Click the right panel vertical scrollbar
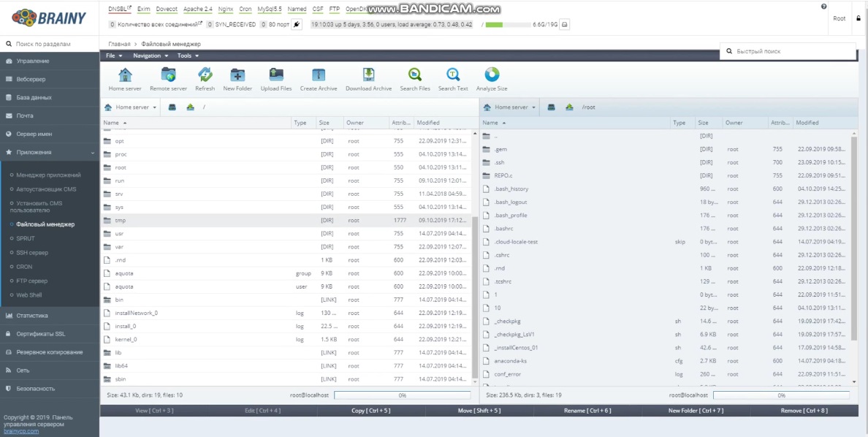868x437 pixels. tap(854, 256)
